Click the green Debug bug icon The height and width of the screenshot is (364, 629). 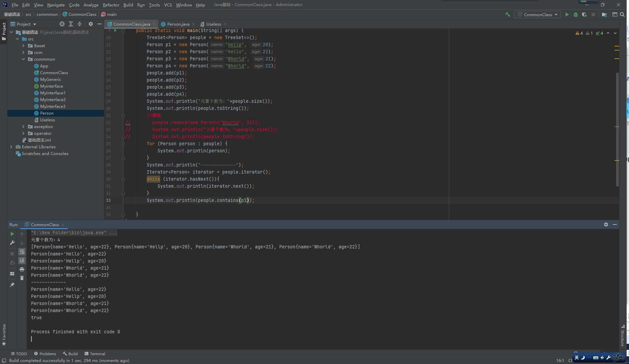point(576,14)
